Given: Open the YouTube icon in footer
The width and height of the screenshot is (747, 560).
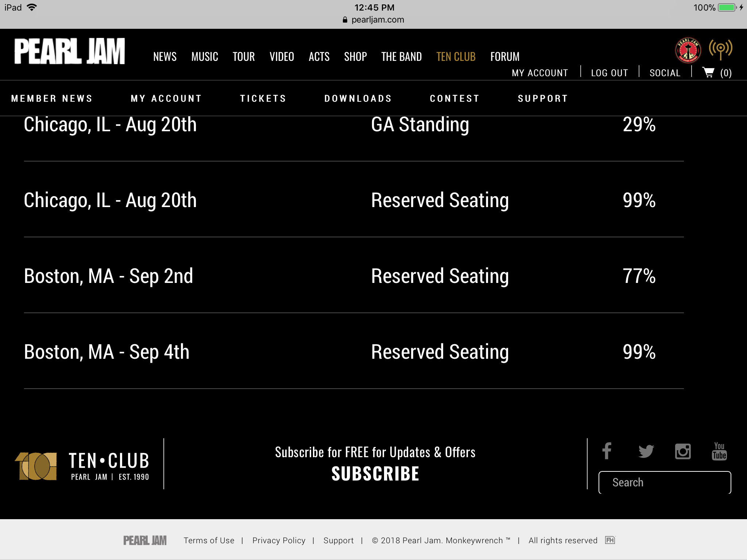Looking at the screenshot, I should tap(719, 451).
